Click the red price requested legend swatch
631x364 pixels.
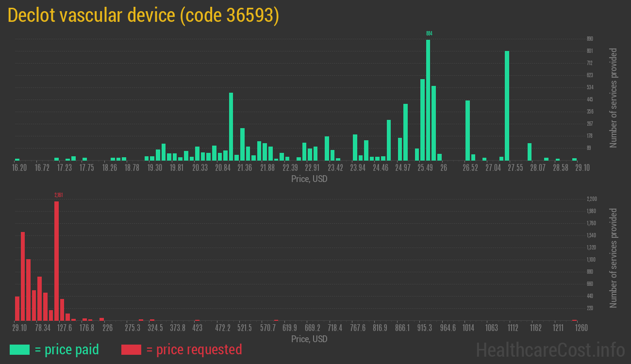click(x=131, y=349)
